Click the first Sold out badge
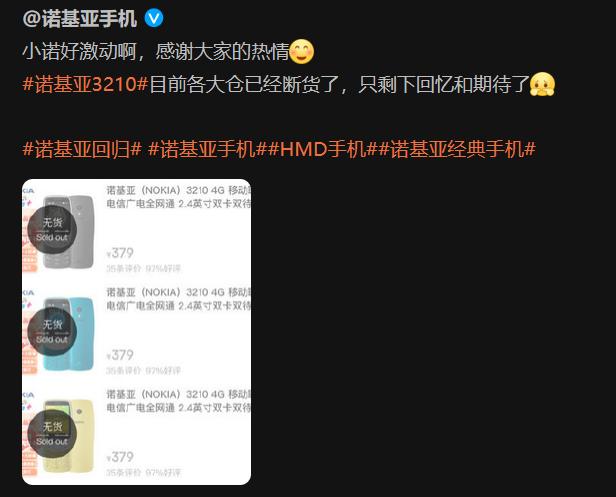 (x=52, y=230)
